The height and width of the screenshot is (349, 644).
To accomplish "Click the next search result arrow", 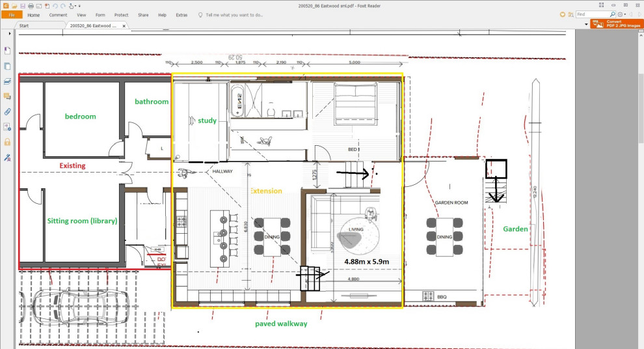I will [639, 14].
